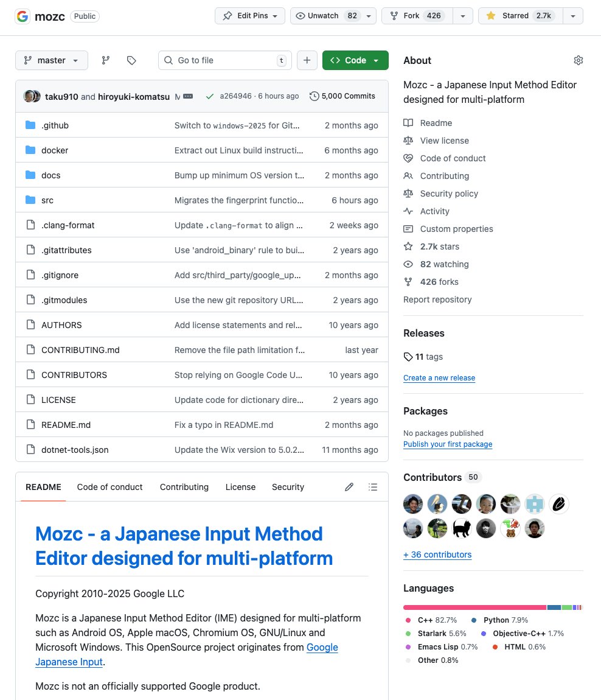Click the Mozc README main heading
Viewport: 601px width, 700px height.
(184, 546)
